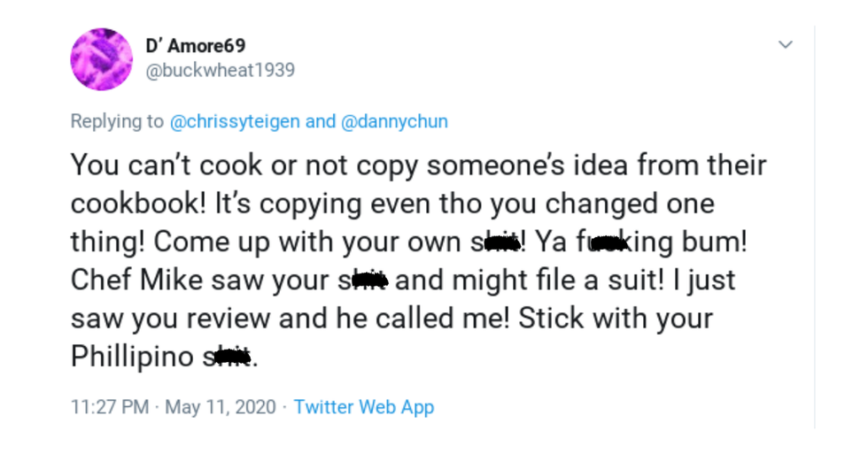
Task: Open the tweet options chevron menu
Action: 785,44
